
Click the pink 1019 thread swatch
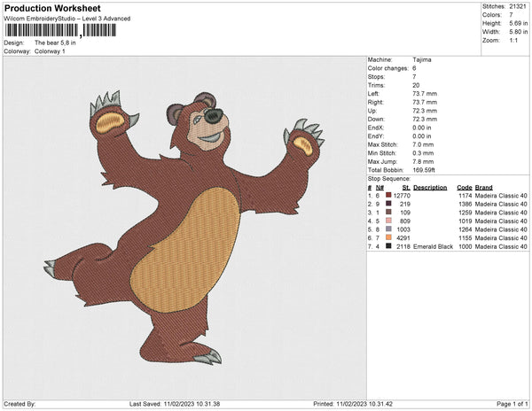tap(388, 221)
